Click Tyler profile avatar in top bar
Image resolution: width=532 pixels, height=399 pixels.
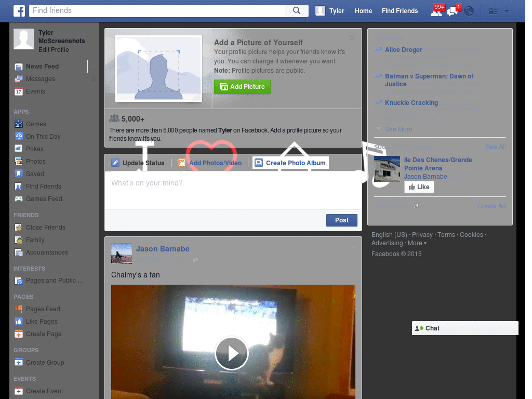click(320, 11)
